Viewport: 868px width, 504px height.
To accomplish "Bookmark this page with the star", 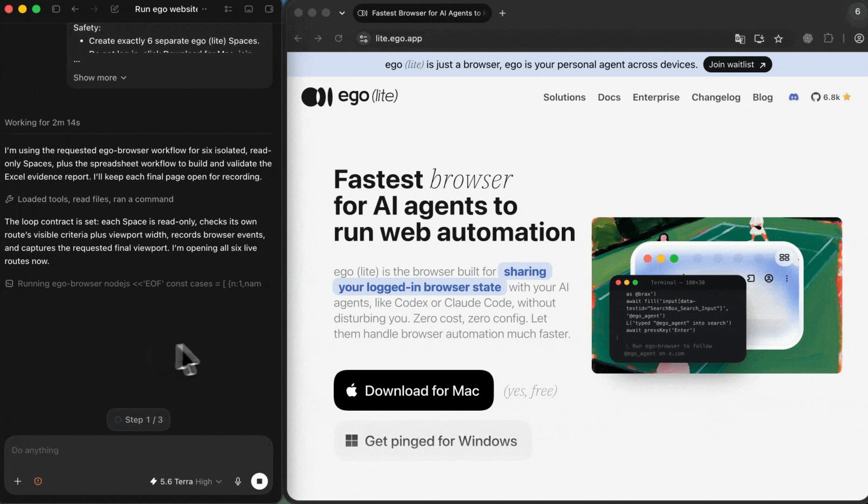I will 778,39.
